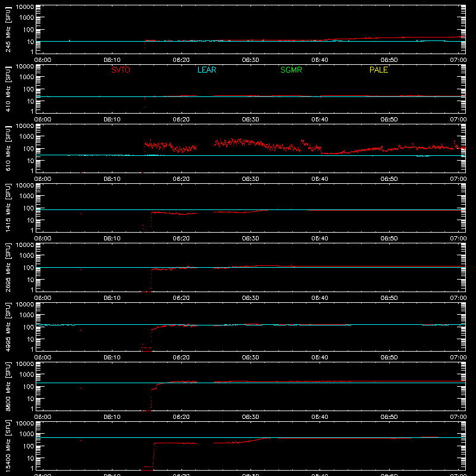This screenshot has width=476, height=476.
Task: Click the 06:10 tick under the 410 MHz plot
Action: point(112,120)
